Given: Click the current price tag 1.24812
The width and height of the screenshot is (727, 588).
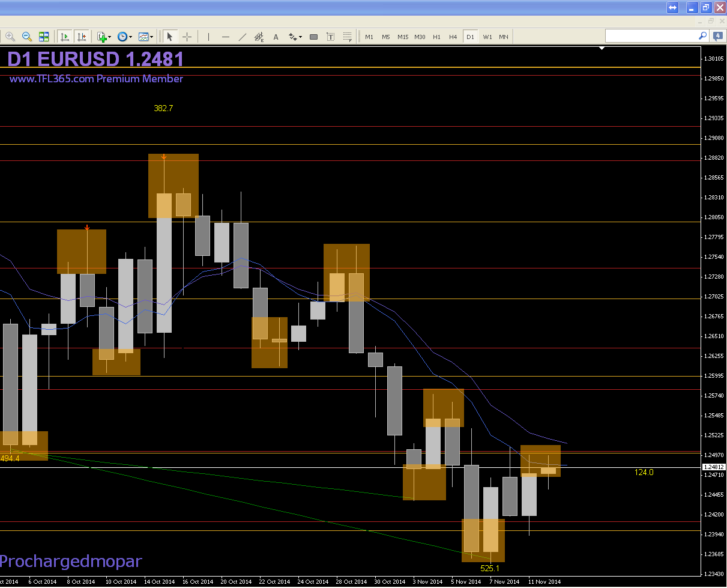Looking at the screenshot, I should 714,467.
